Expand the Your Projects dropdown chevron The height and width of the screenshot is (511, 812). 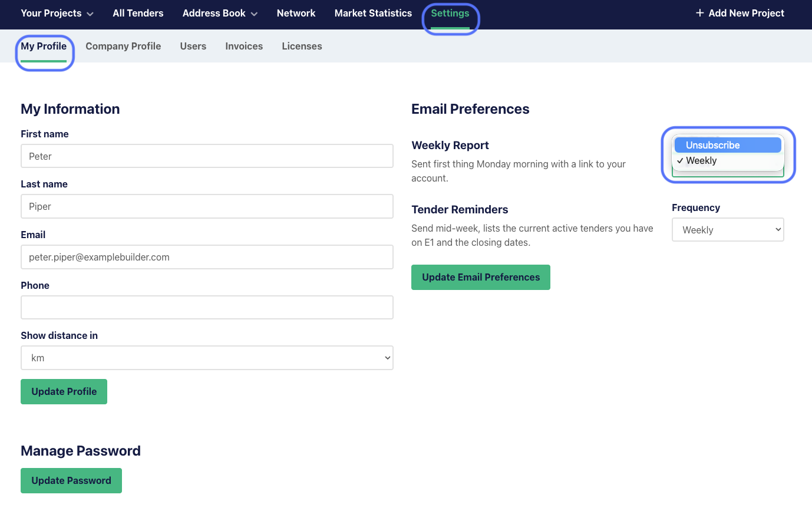[x=90, y=14]
